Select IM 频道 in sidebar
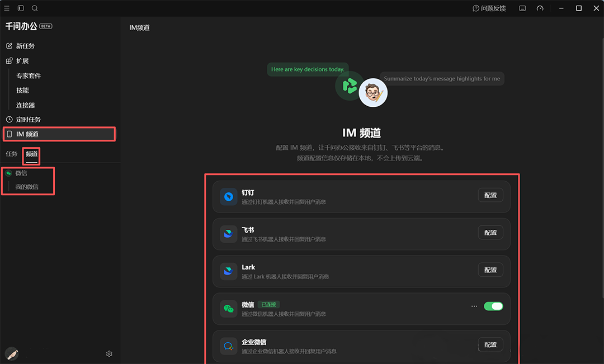 [59, 134]
